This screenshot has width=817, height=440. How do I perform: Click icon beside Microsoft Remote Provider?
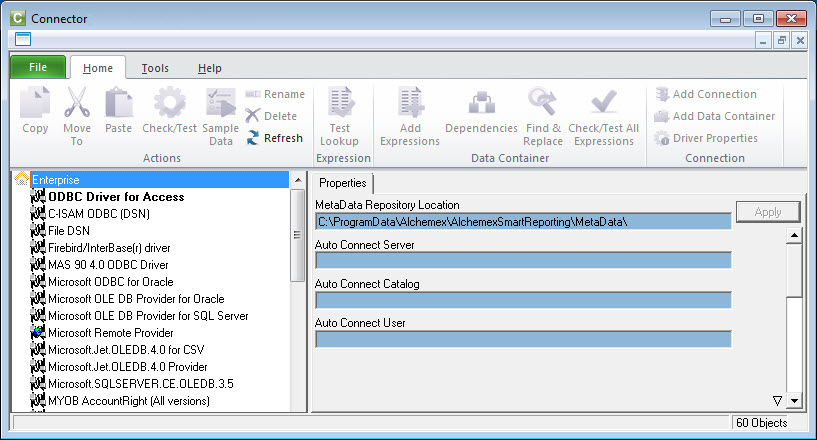38,333
